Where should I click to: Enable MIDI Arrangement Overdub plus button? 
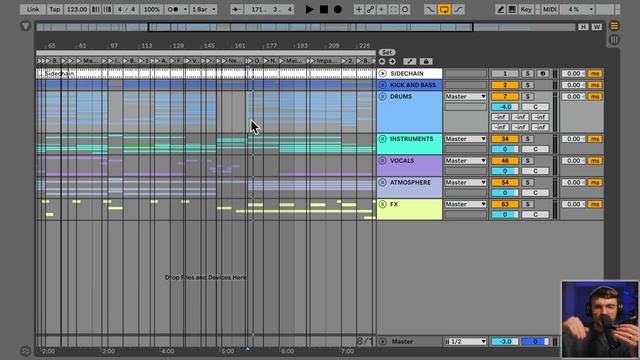[359, 9]
